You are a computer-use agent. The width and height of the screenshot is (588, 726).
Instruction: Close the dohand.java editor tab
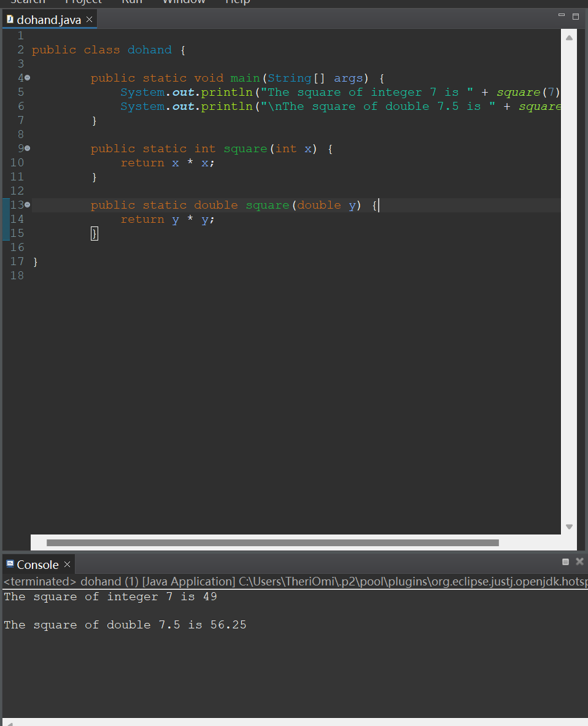click(x=90, y=20)
